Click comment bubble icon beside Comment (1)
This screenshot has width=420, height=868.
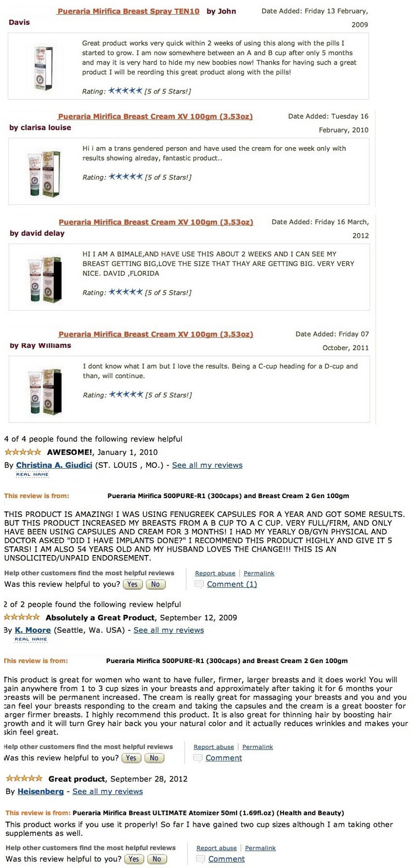[199, 584]
